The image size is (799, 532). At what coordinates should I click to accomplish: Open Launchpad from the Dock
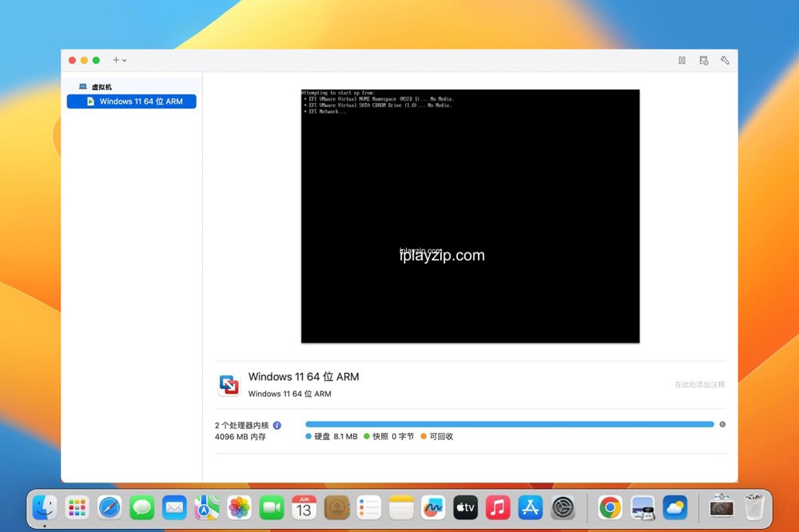(77, 507)
